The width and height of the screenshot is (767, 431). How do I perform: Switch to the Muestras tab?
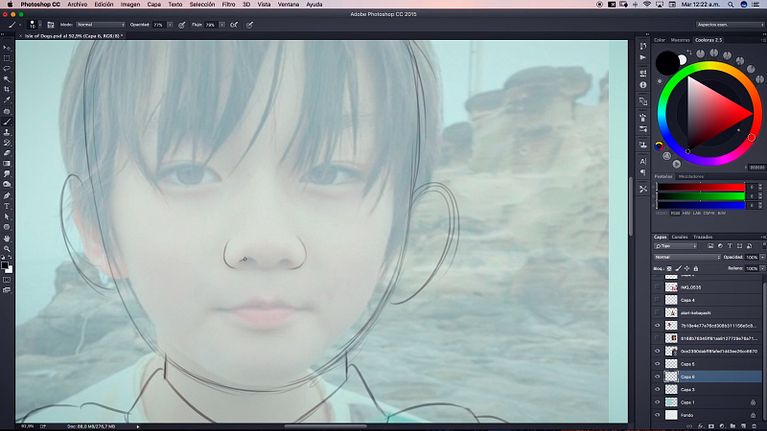point(680,40)
